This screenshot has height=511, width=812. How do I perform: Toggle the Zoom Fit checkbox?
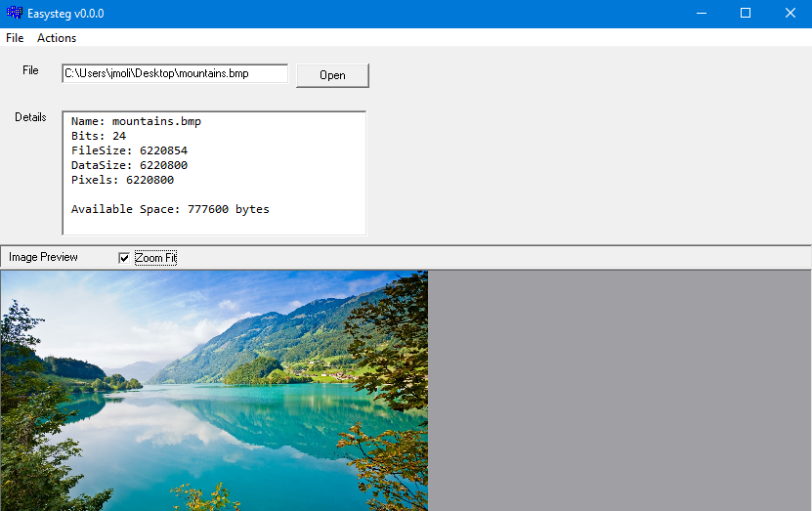point(124,258)
